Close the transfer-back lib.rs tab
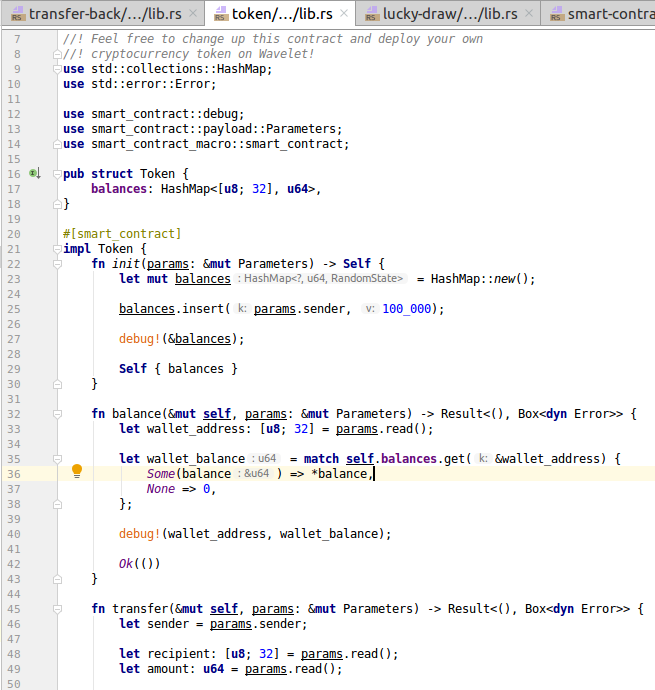The width and height of the screenshot is (655, 690). click(192, 14)
